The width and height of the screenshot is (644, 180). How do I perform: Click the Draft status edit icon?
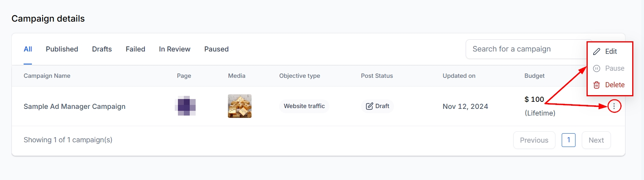(369, 106)
